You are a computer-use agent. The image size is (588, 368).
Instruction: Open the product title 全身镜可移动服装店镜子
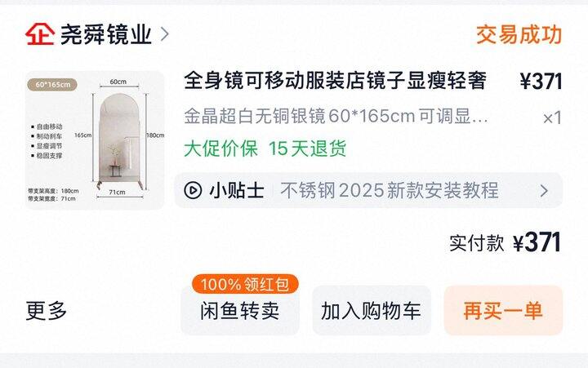coord(336,81)
